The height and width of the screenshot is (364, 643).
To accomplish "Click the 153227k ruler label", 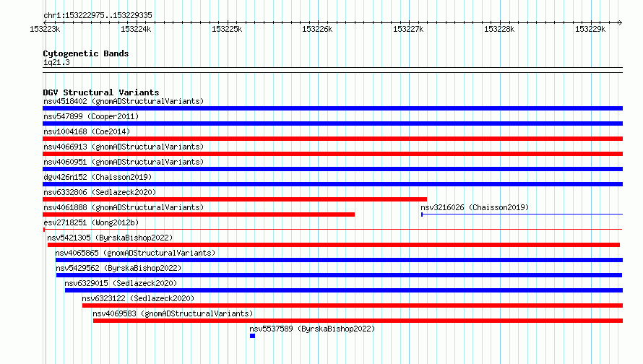I will click(408, 29).
